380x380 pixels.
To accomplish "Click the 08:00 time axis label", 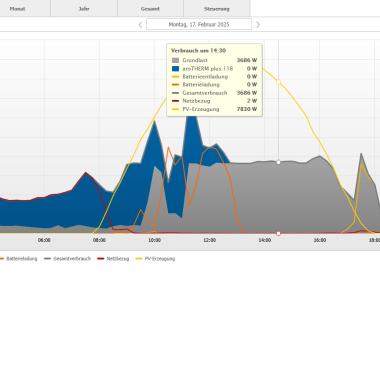I will 99,240.
